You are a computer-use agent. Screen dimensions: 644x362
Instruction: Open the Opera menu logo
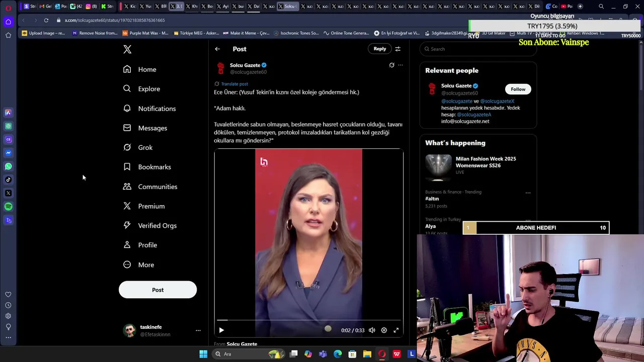(8, 8)
